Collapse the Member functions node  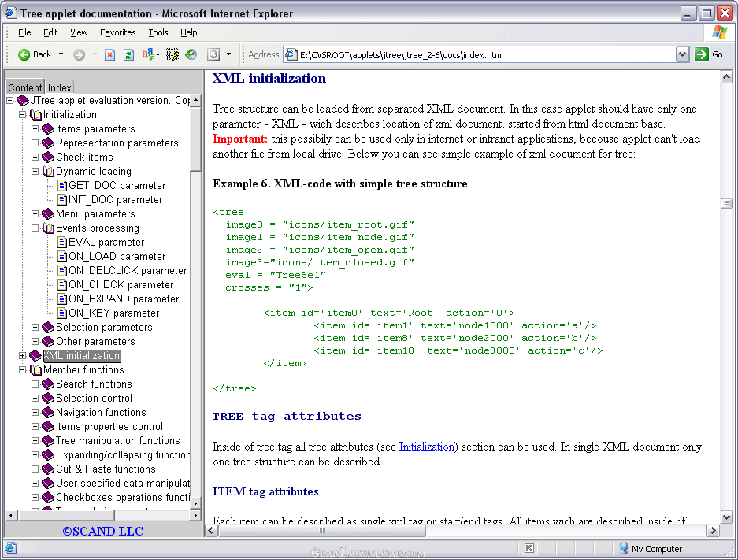coord(22,370)
